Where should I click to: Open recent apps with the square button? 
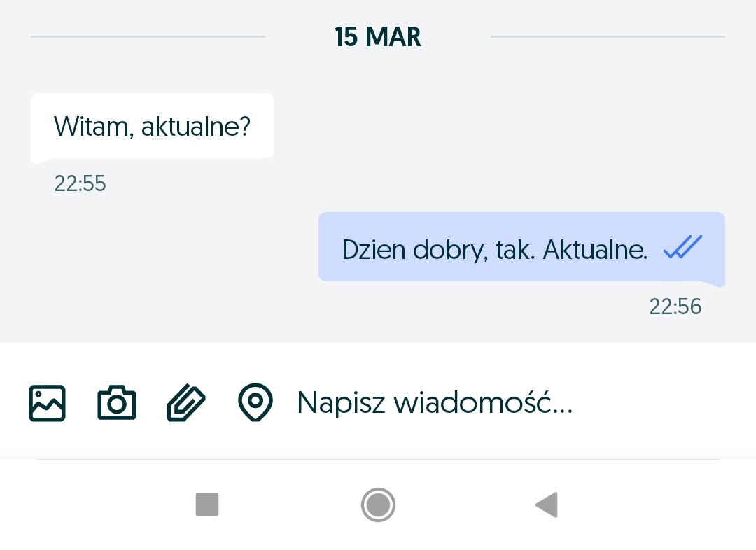coord(207,504)
